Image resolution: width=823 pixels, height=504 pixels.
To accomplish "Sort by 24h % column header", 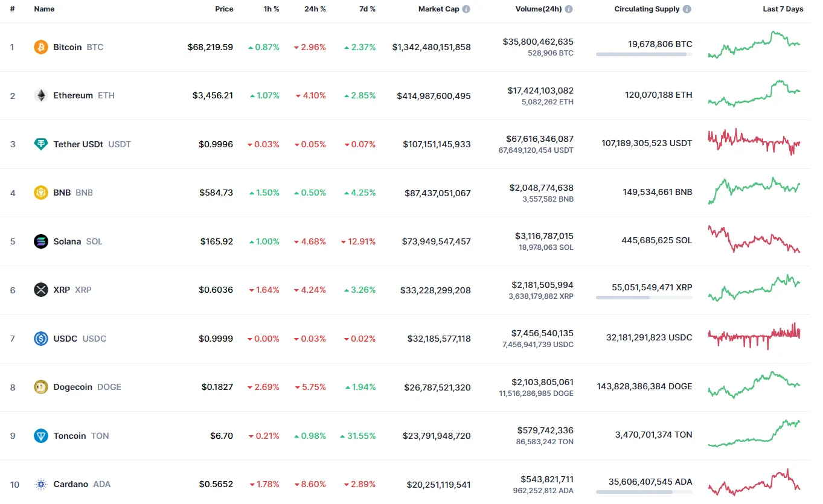I will coord(316,9).
